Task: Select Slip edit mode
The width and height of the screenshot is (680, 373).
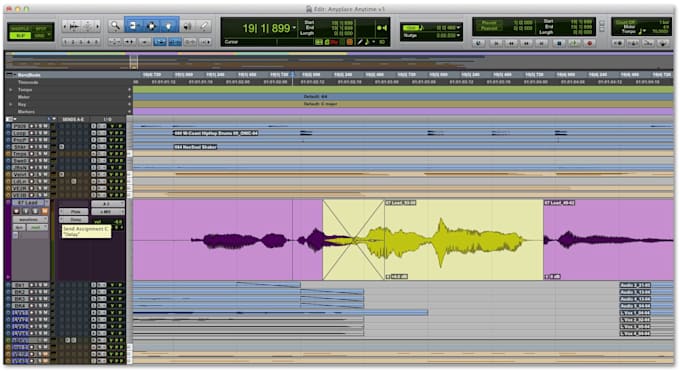Action: 20,36
